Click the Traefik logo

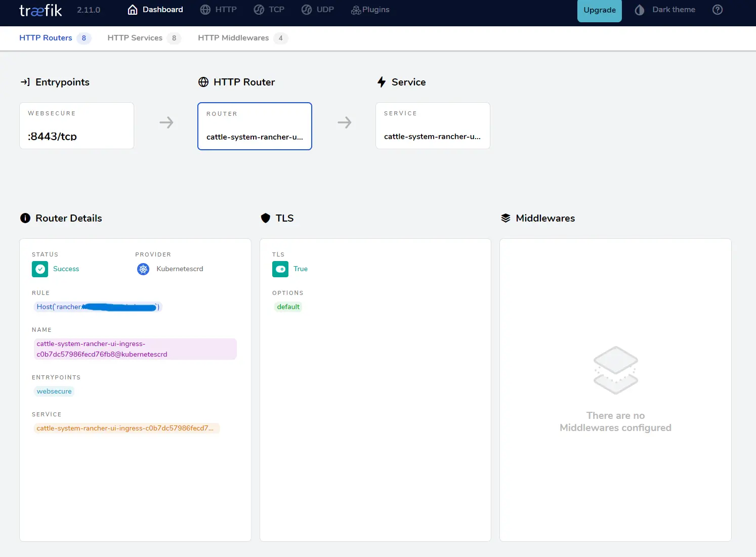point(40,10)
